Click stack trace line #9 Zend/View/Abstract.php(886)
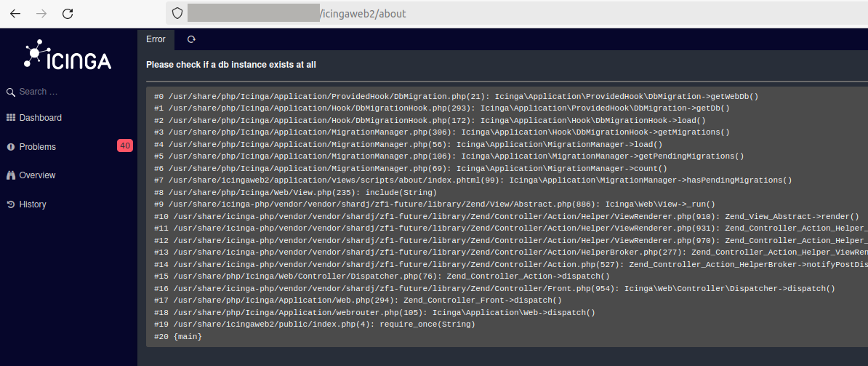The width and height of the screenshot is (868, 366). (435, 204)
